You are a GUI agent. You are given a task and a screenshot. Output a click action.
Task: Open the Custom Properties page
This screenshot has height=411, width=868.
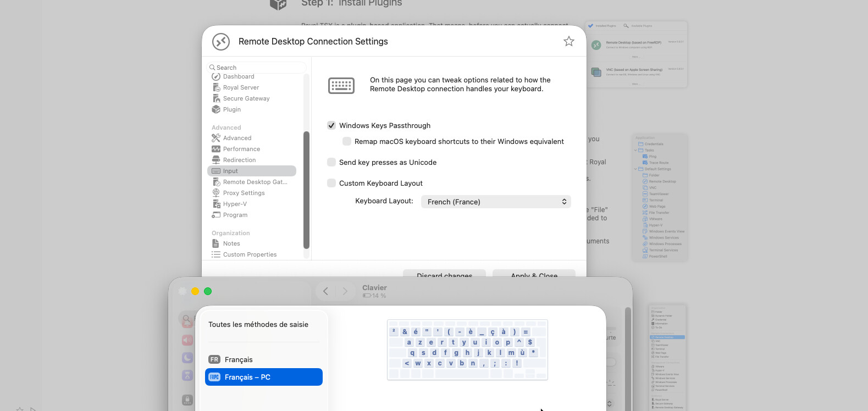[250, 254]
